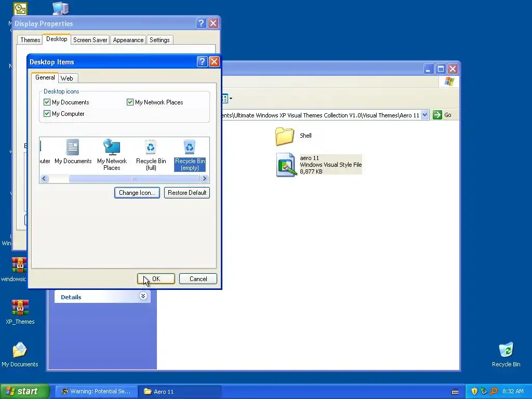This screenshot has width=532, height=399.
Task: Select the My Documents icon in the Desktop Items list
Action: click(73, 152)
